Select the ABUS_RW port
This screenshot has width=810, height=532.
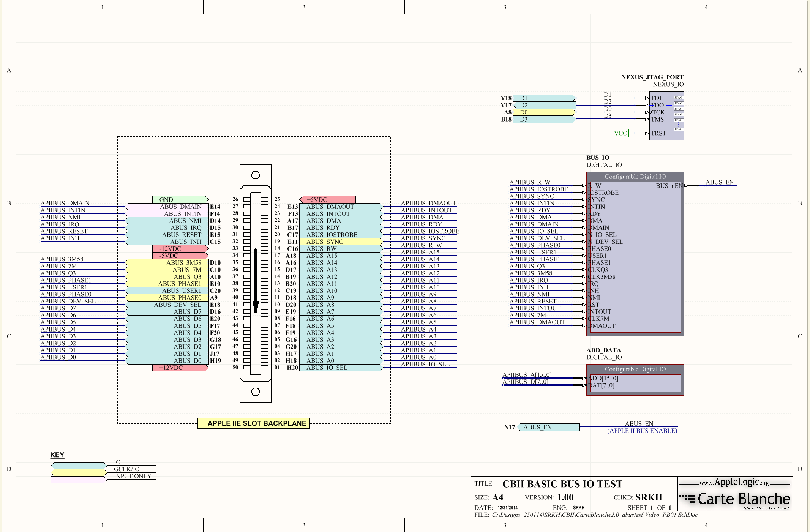(341, 249)
